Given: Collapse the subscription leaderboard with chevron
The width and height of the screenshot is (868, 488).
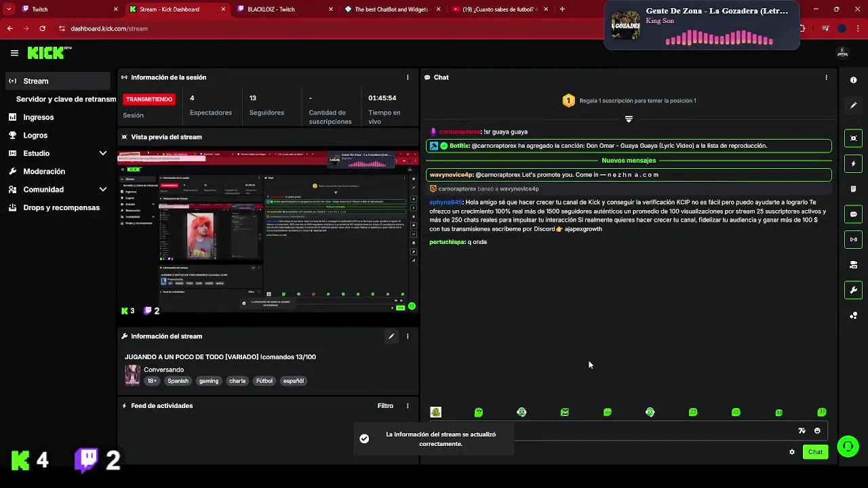Looking at the screenshot, I should [x=629, y=119].
